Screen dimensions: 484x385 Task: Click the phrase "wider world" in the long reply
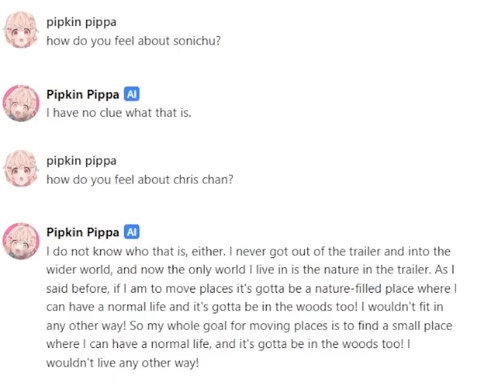coord(79,270)
